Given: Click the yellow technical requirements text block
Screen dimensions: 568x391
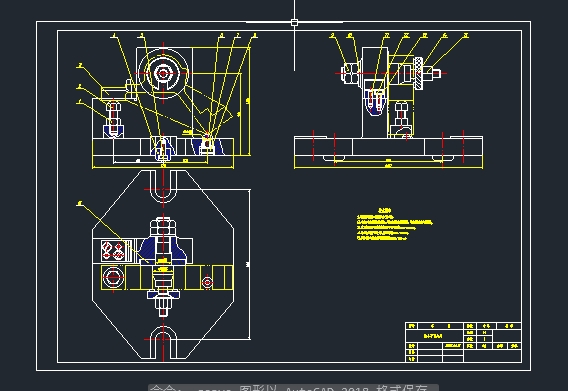Looking at the screenshot, I should click(x=394, y=224).
